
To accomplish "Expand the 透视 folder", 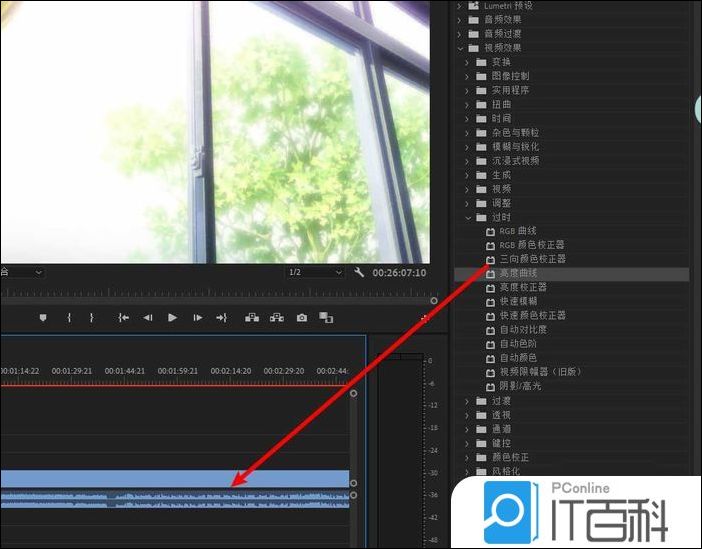I will 467,415.
